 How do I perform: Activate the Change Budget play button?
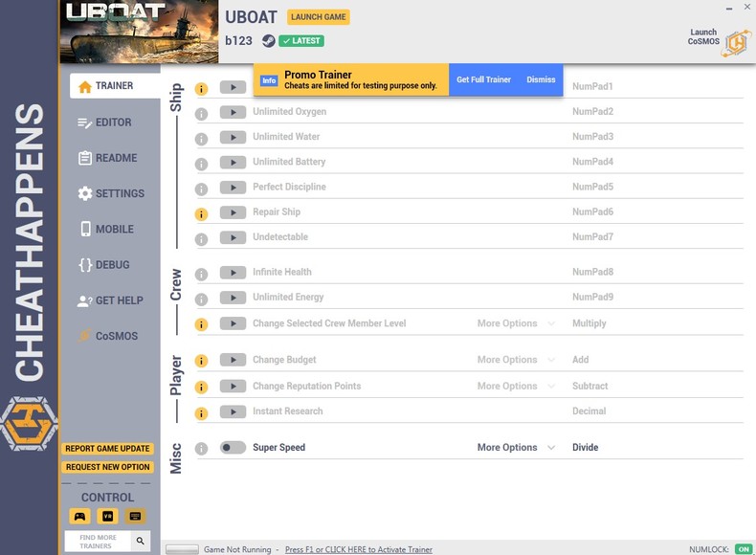pyautogui.click(x=233, y=360)
